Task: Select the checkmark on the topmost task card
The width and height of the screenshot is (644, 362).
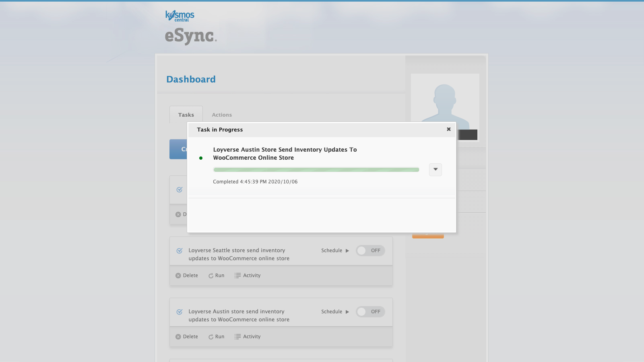Action: (179, 189)
